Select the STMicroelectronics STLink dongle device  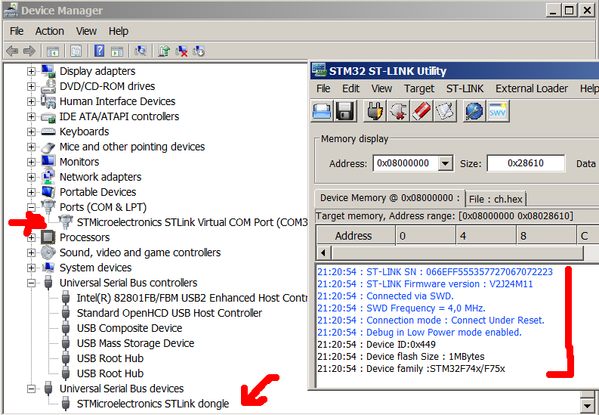click(x=153, y=404)
